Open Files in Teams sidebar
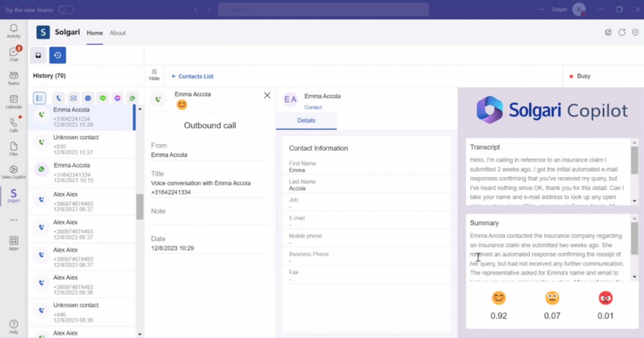 pyautogui.click(x=14, y=149)
